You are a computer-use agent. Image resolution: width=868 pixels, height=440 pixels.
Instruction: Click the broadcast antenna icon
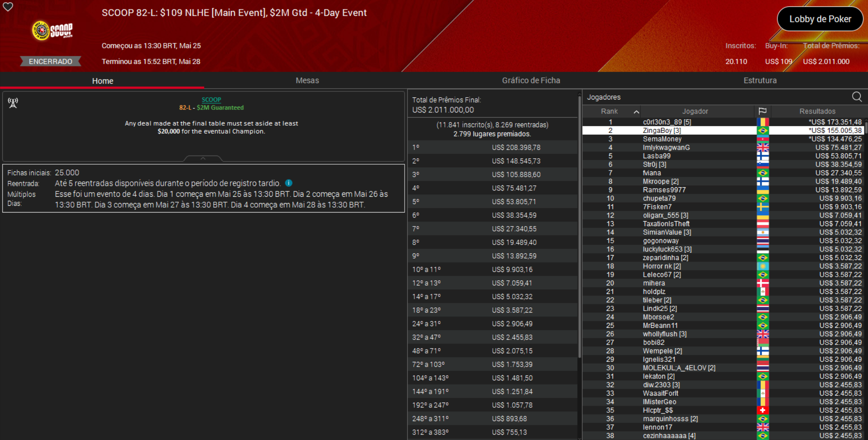coord(13,103)
